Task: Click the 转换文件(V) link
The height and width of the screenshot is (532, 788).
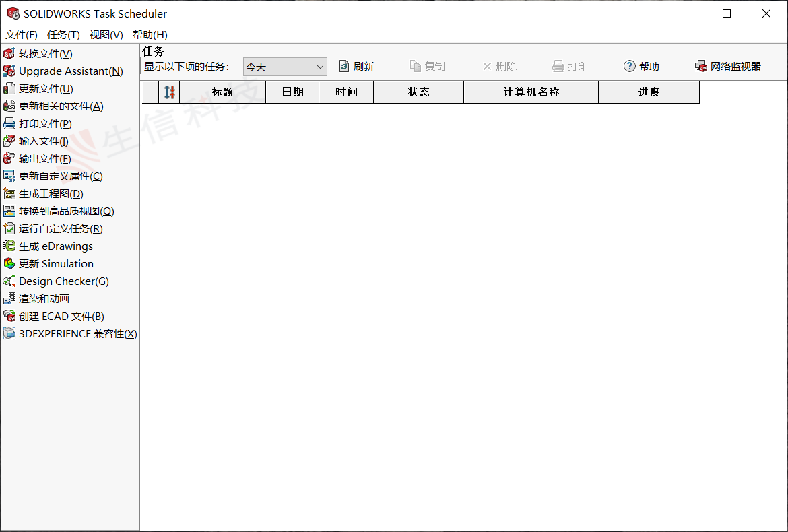Action: pos(46,54)
